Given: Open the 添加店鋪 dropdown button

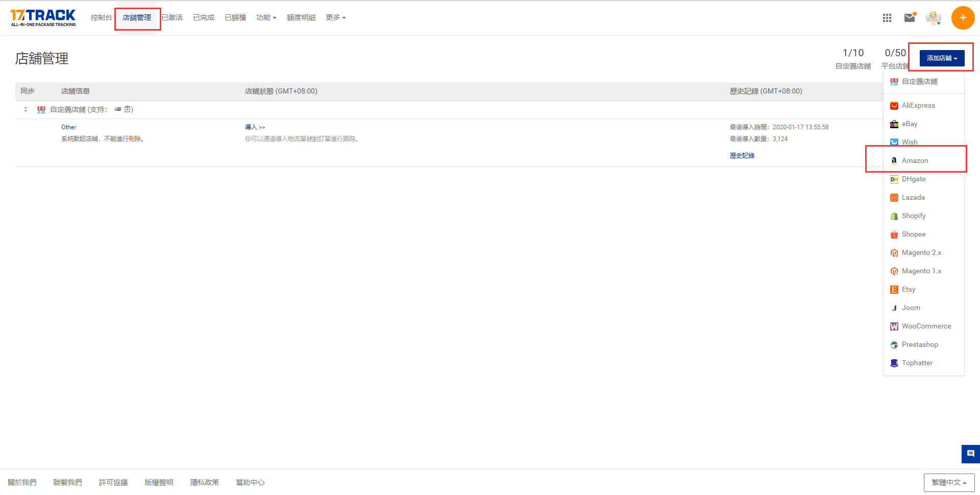Looking at the screenshot, I should coord(942,58).
